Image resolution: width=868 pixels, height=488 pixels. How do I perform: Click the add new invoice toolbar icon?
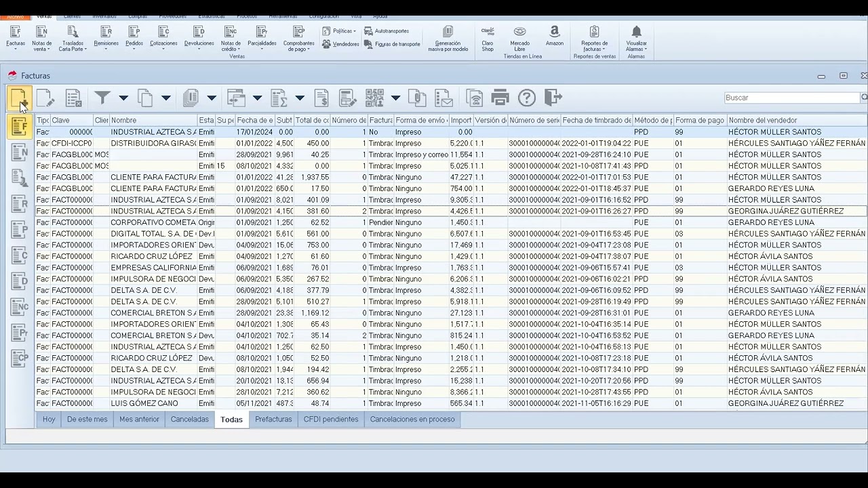(18, 98)
